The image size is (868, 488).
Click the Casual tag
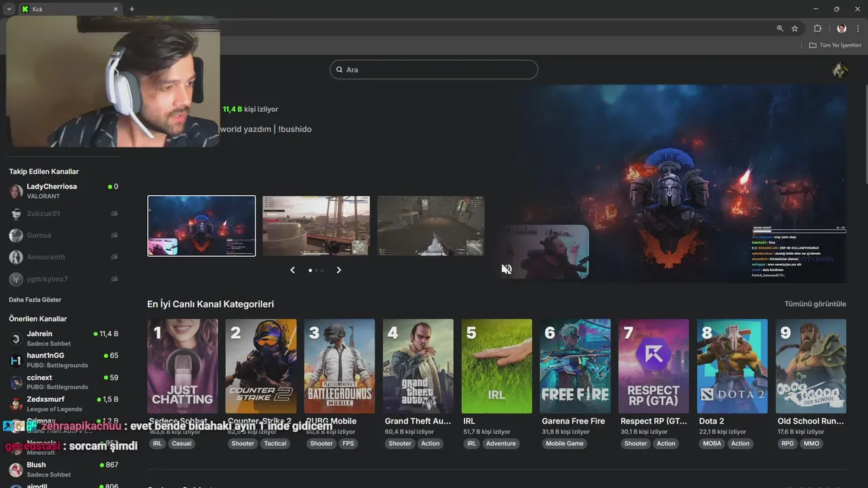pos(182,443)
